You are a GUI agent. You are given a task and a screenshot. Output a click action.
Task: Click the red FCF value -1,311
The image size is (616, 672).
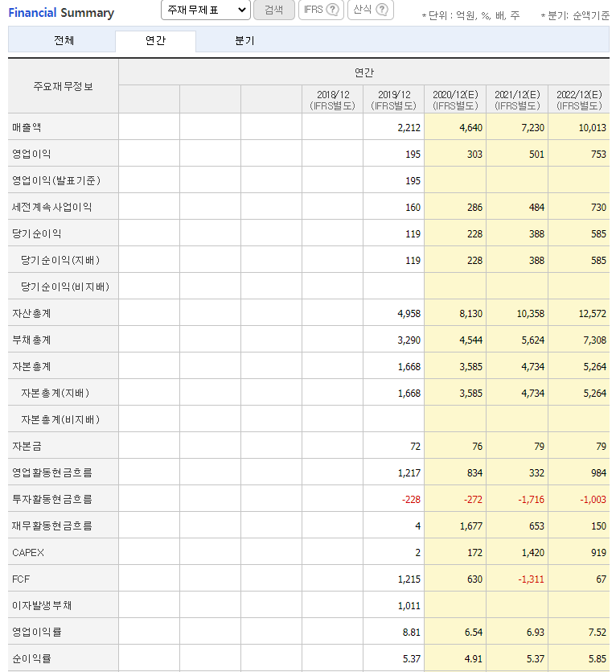[531, 579]
